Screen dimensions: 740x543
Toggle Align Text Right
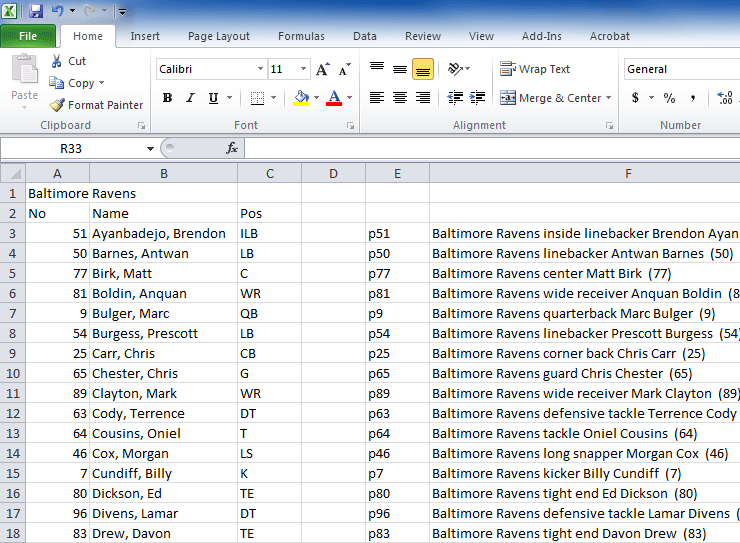(x=423, y=98)
